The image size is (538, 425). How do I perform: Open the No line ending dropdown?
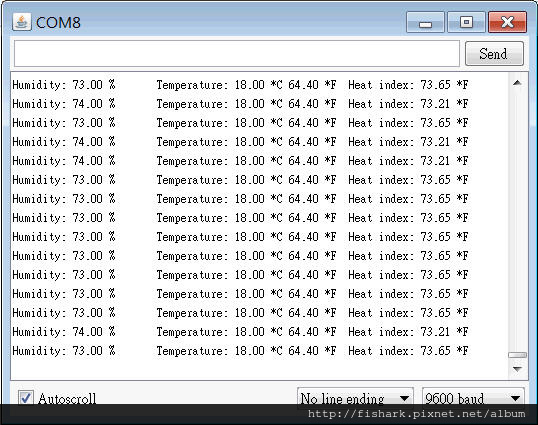pyautogui.click(x=355, y=399)
